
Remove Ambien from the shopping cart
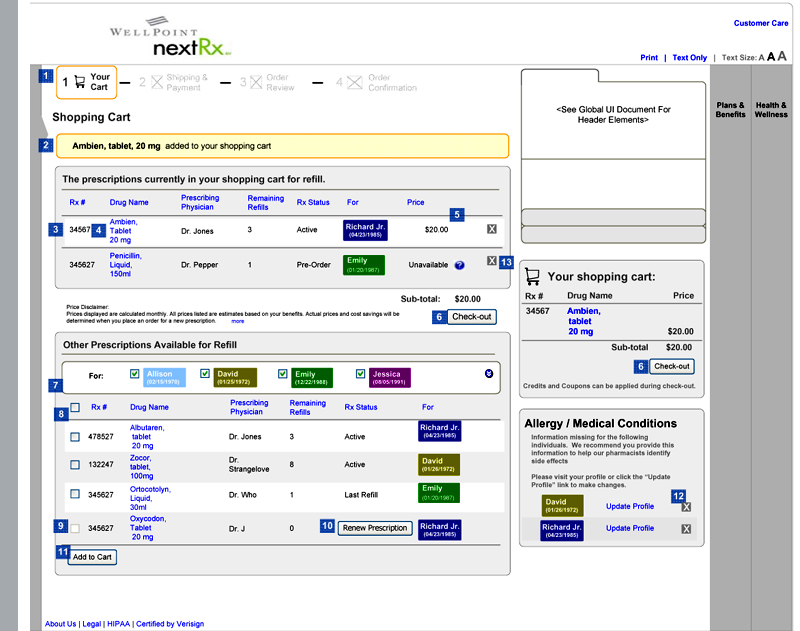(491, 229)
